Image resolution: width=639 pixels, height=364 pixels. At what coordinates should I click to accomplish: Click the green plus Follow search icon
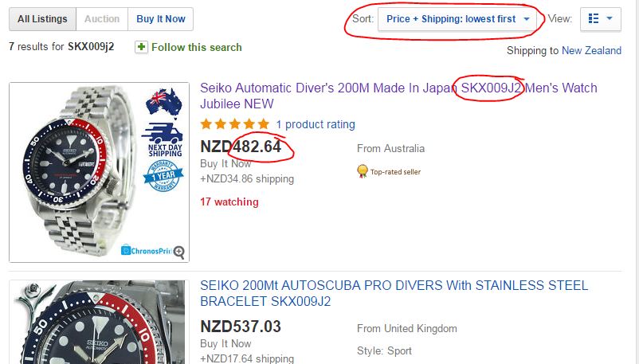coord(141,47)
